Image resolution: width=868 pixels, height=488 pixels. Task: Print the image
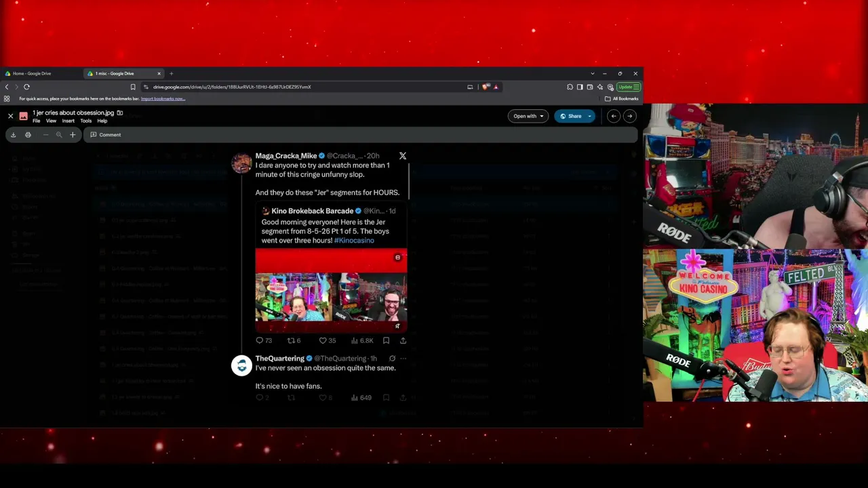point(28,135)
